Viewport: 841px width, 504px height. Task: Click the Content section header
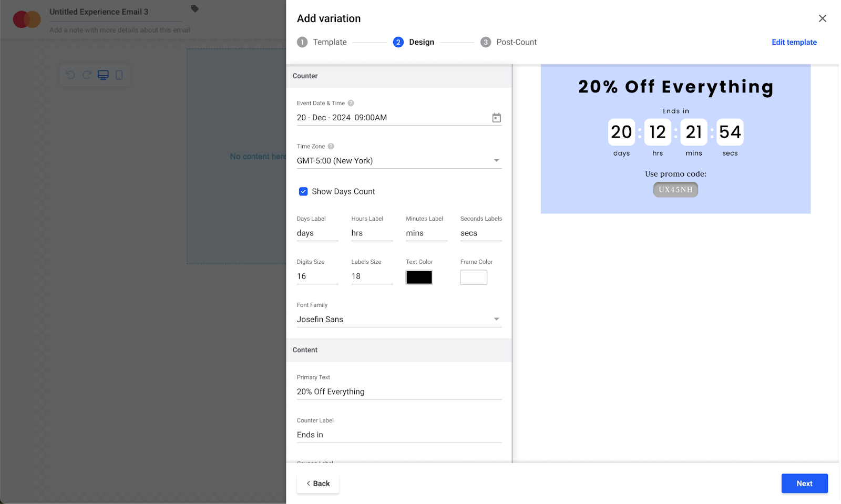(399, 350)
